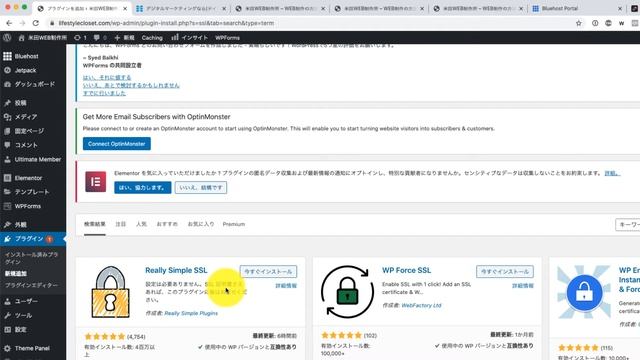
Task: Click second link in WPForms review notice
Action: pyautogui.click(x=131, y=85)
